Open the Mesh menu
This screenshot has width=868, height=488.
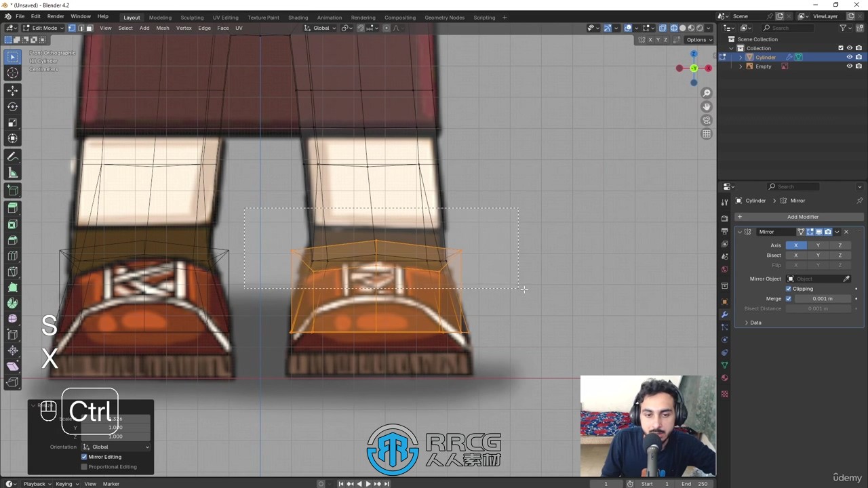(163, 28)
